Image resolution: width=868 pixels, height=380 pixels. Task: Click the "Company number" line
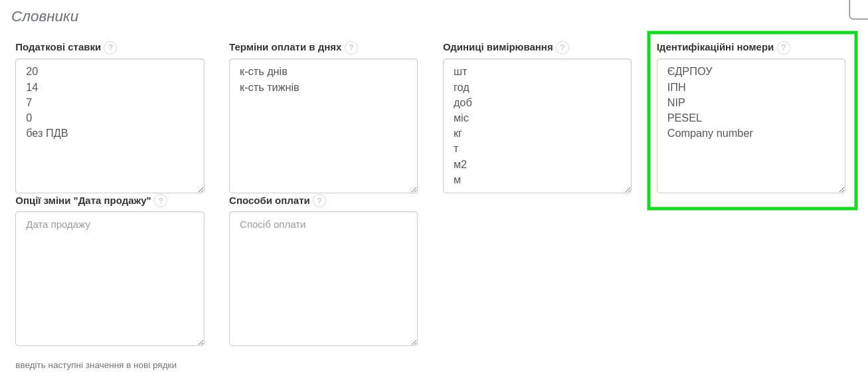click(710, 134)
